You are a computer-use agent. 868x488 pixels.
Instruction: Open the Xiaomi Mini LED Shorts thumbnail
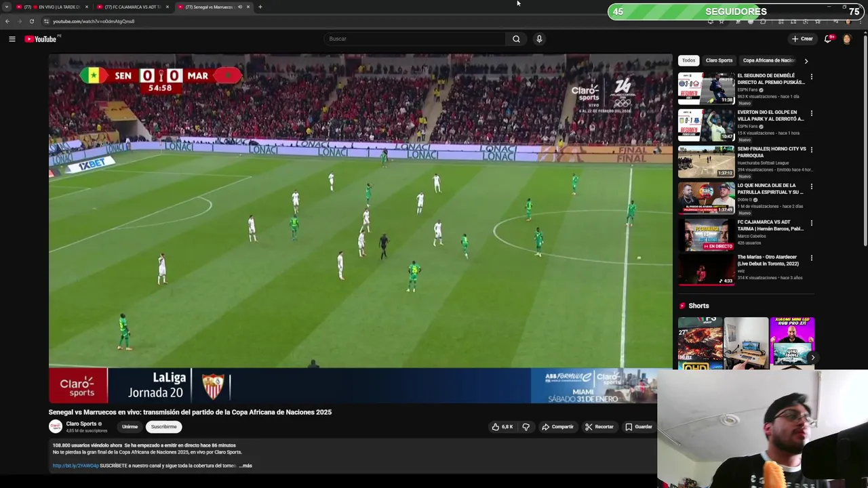coord(792,344)
